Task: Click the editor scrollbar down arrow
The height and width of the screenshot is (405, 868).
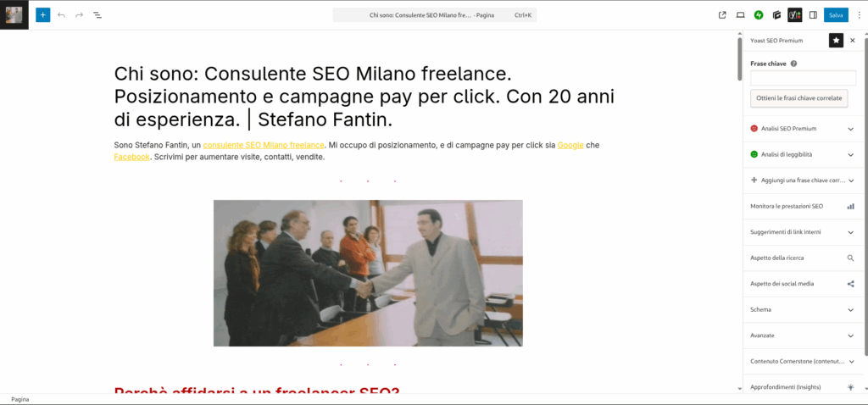Action: (739, 389)
